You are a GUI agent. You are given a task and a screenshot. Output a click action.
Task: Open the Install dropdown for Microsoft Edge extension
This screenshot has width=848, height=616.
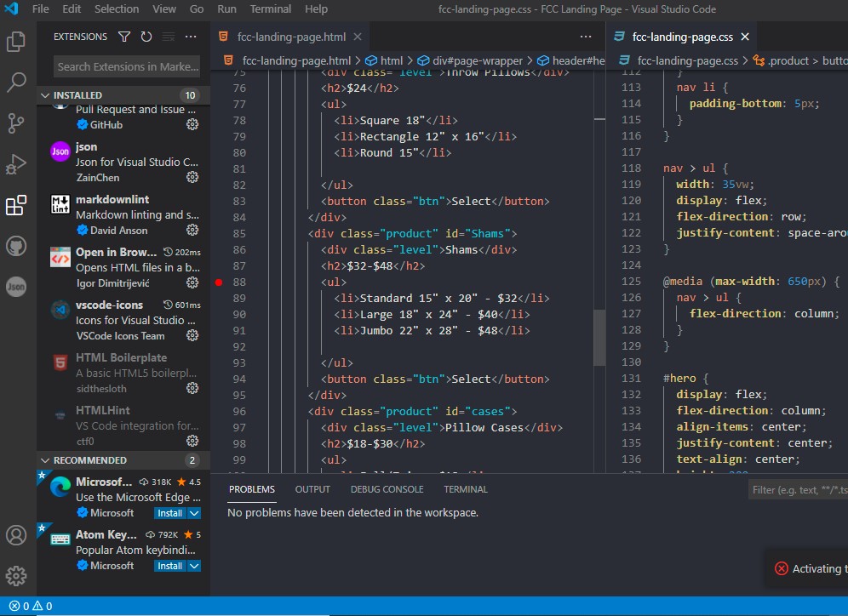coord(193,512)
